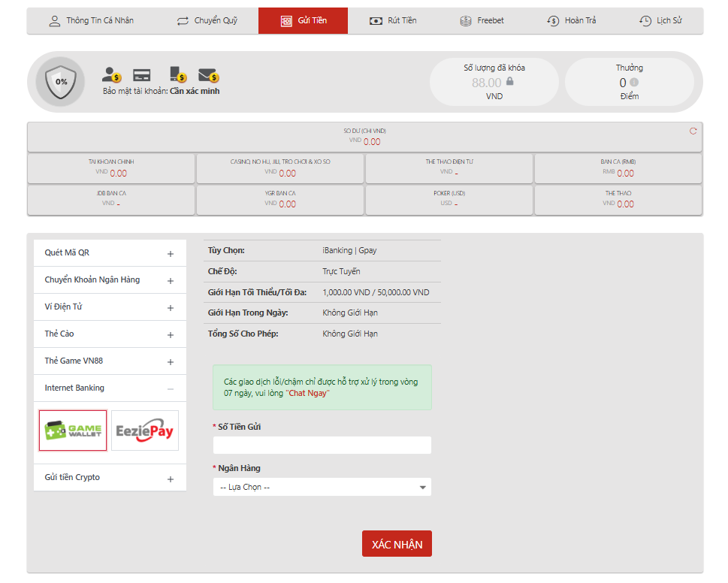This screenshot has width=728, height=583.
Task: Click the cash icon in Rút Tiền tab
Action: [x=376, y=21]
